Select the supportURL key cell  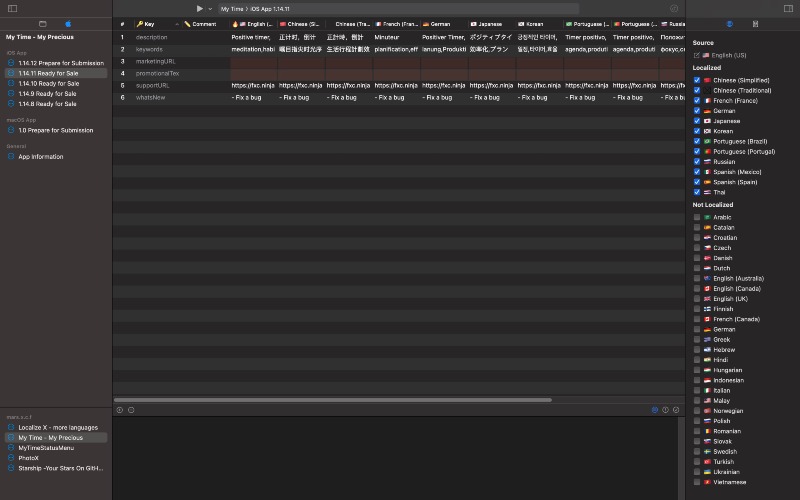point(156,85)
